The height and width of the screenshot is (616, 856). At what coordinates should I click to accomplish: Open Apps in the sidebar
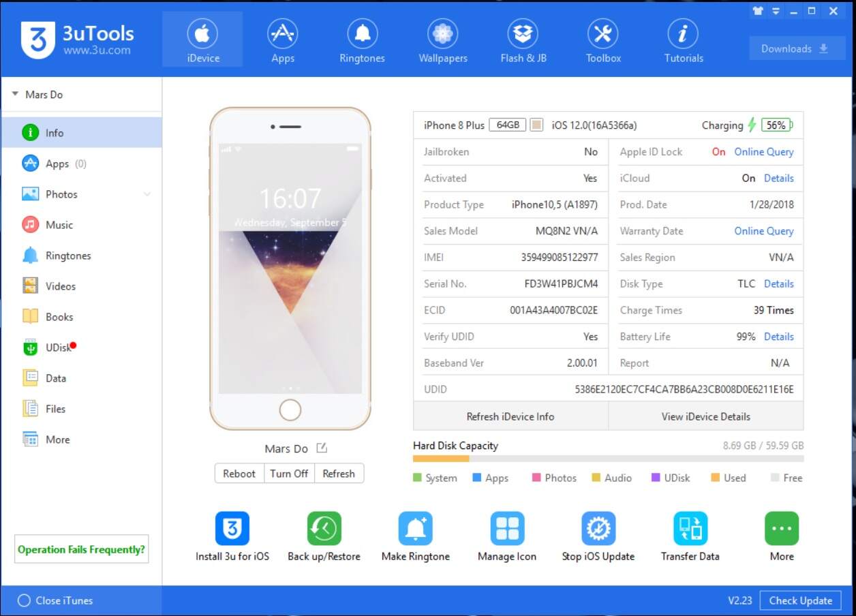[x=81, y=164]
